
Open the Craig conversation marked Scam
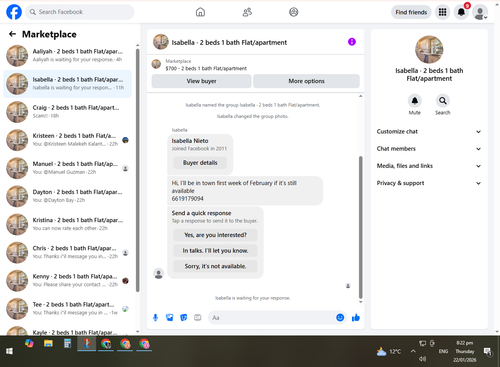pyautogui.click(x=67, y=112)
